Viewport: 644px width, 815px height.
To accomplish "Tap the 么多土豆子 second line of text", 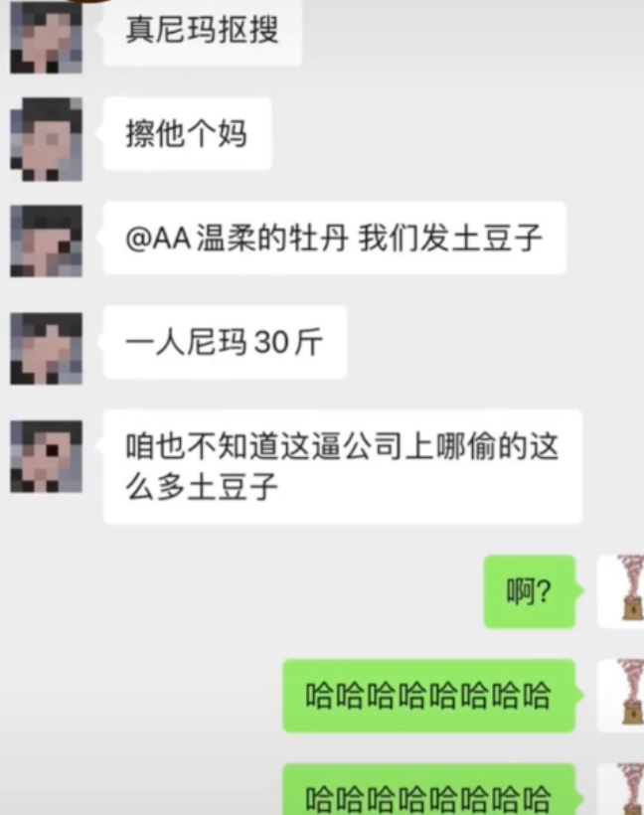I will 202,486.
